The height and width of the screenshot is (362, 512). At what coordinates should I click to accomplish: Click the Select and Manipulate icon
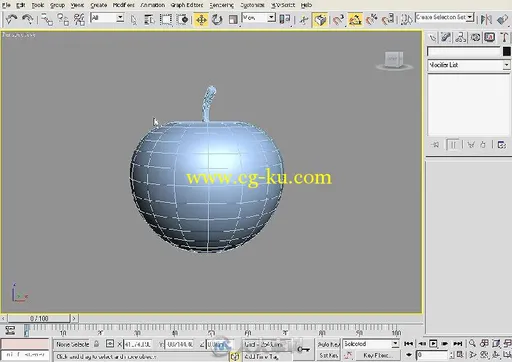303,20
